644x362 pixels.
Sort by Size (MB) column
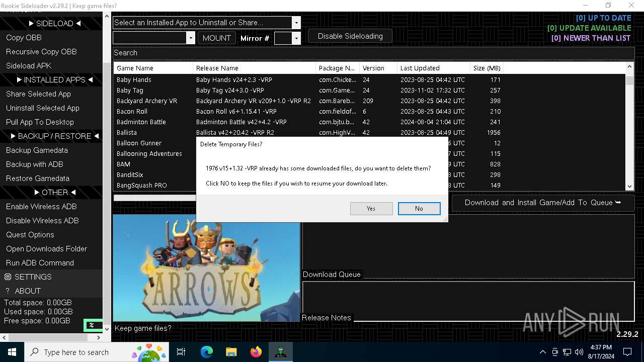pyautogui.click(x=487, y=68)
